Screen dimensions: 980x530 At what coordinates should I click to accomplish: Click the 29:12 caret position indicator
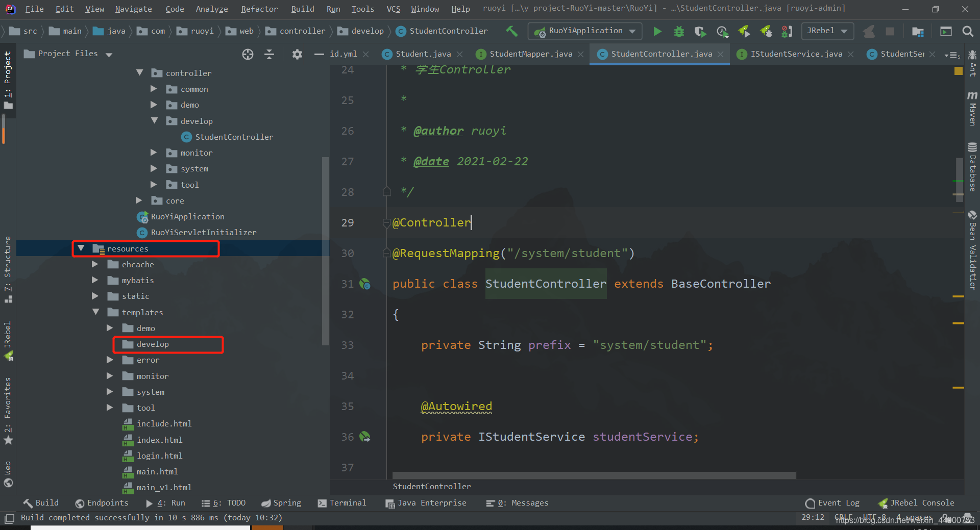coord(813,517)
